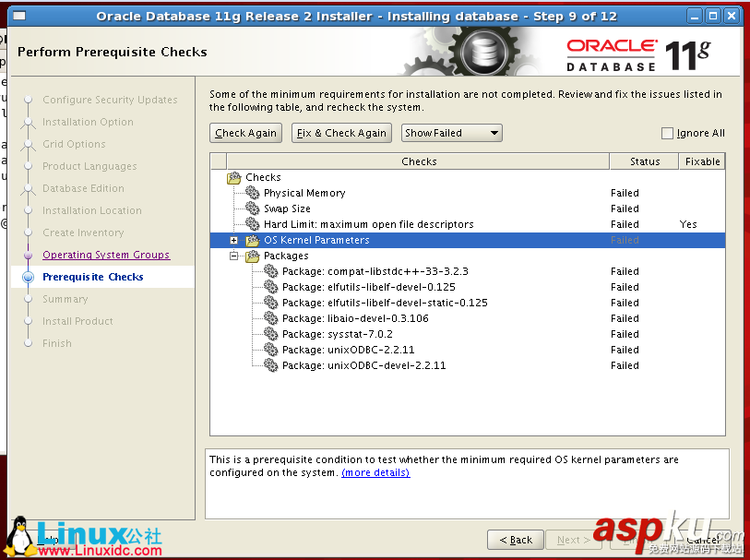Open the Show Failed dropdown

click(451, 133)
